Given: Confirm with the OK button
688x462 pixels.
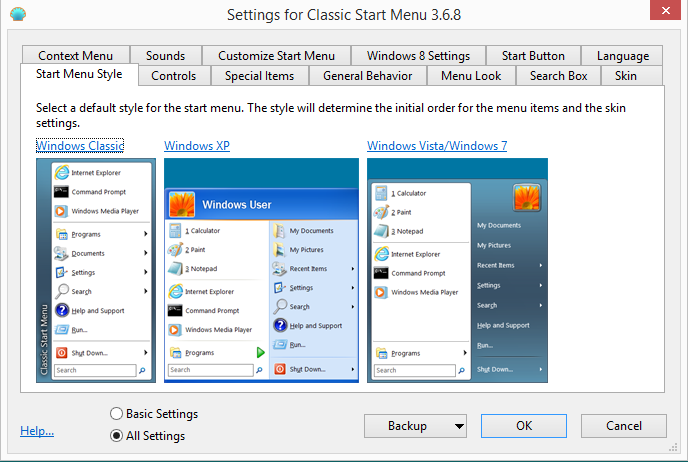Looking at the screenshot, I should [524, 426].
